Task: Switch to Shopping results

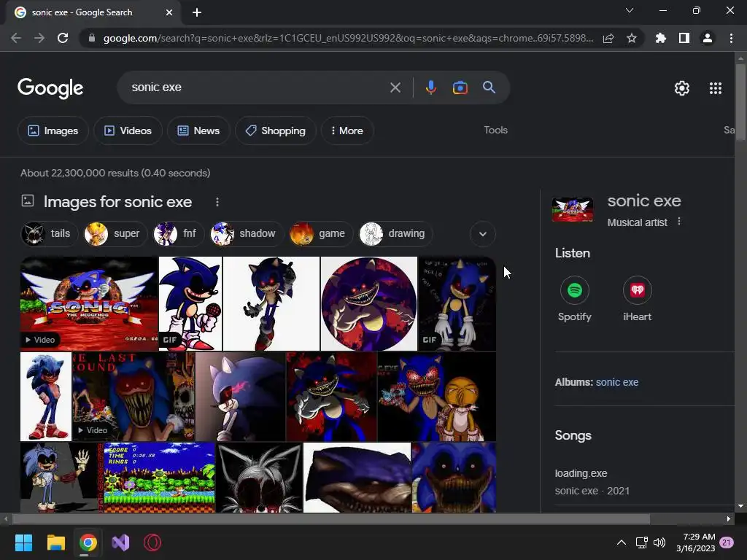Action: 275,131
